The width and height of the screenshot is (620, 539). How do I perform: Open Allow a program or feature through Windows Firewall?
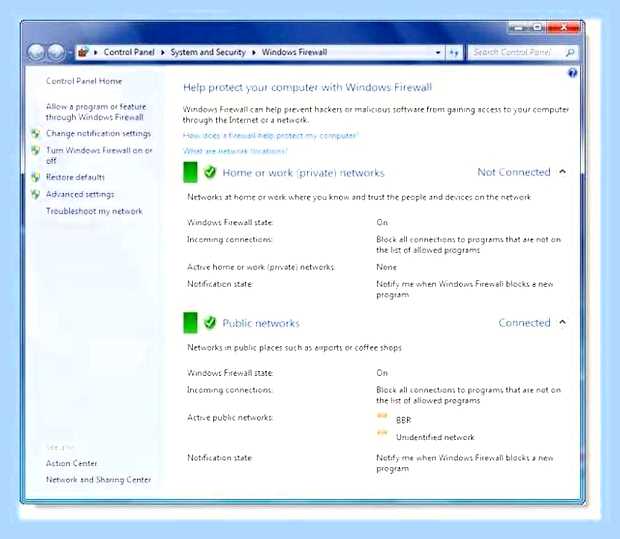(96, 112)
